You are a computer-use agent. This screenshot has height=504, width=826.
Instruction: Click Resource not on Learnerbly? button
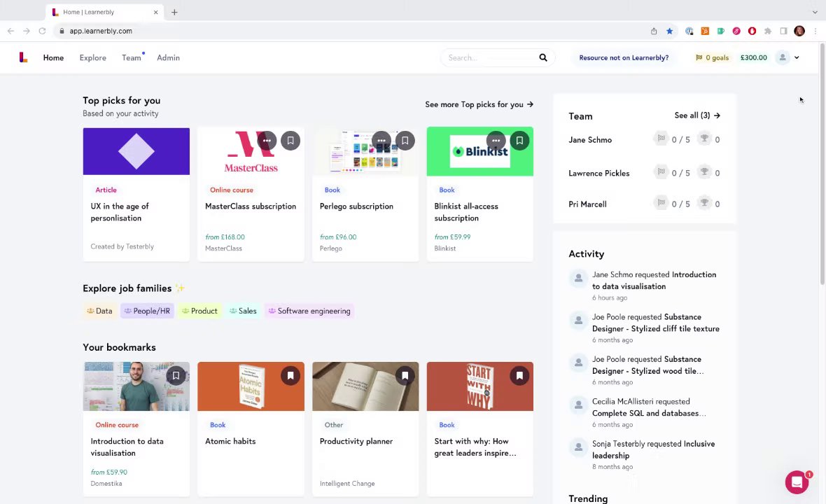pos(624,57)
